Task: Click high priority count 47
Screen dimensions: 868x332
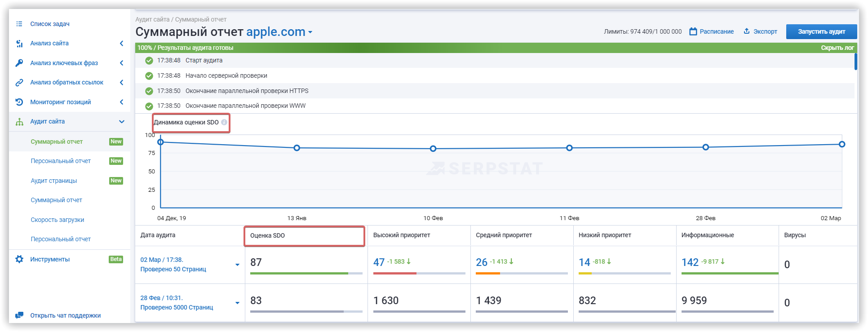Action: click(x=379, y=262)
